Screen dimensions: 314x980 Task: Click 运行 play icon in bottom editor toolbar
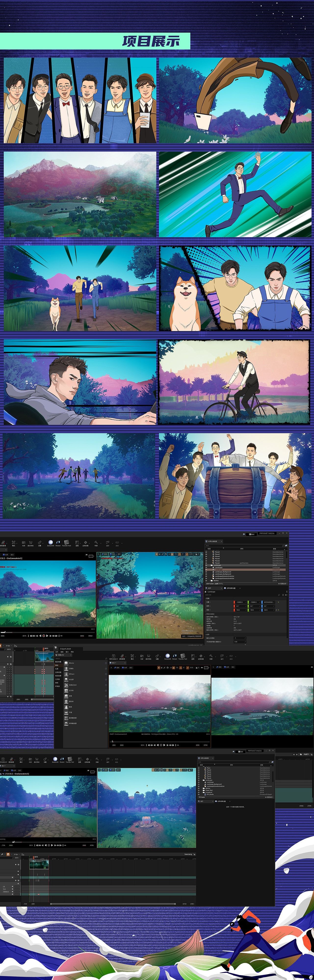tap(108, 759)
